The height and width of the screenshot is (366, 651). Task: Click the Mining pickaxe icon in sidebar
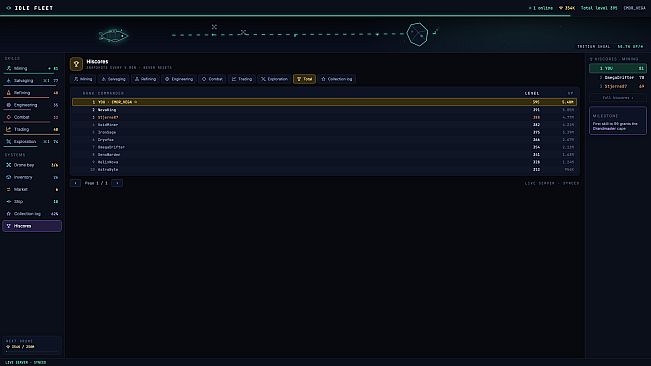[9, 68]
